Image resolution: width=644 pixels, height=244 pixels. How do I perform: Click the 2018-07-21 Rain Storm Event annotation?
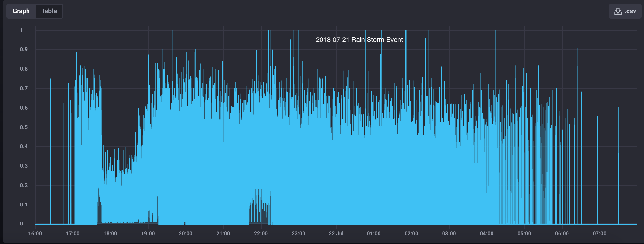point(359,40)
